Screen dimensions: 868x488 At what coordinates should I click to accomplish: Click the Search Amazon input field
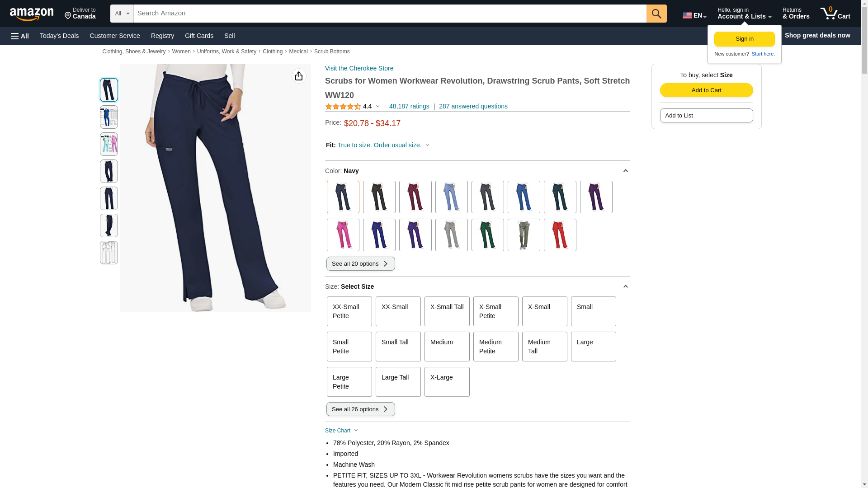point(390,14)
